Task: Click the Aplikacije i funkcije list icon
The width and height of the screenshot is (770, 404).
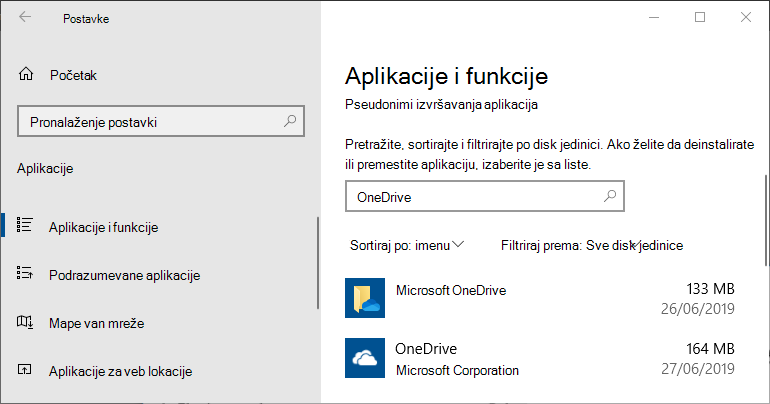Action: (25, 225)
